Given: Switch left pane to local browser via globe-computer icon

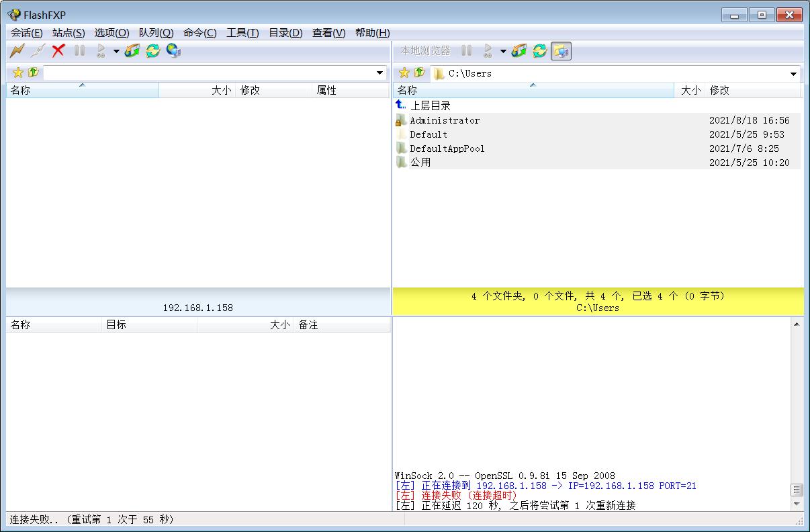Looking at the screenshot, I should [x=174, y=50].
